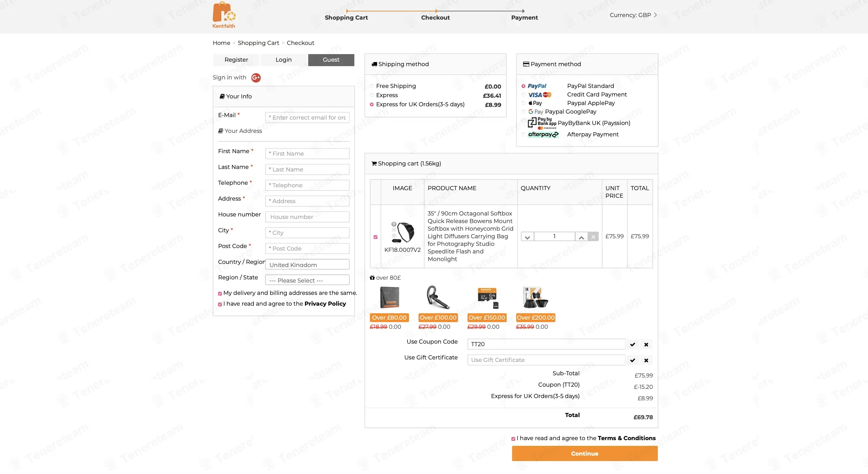
Task: Select Free Shipping option
Action: coord(372,86)
